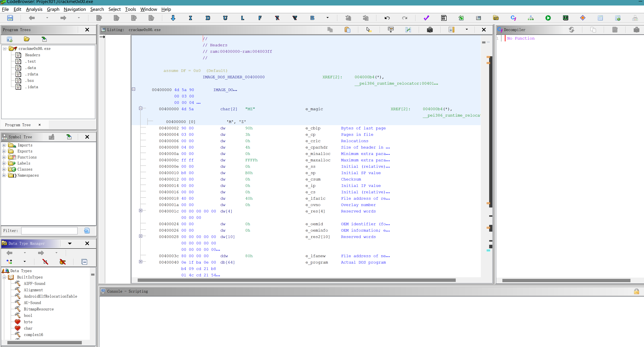
Task: Select the Program Tree tab
Action: click(x=18, y=125)
